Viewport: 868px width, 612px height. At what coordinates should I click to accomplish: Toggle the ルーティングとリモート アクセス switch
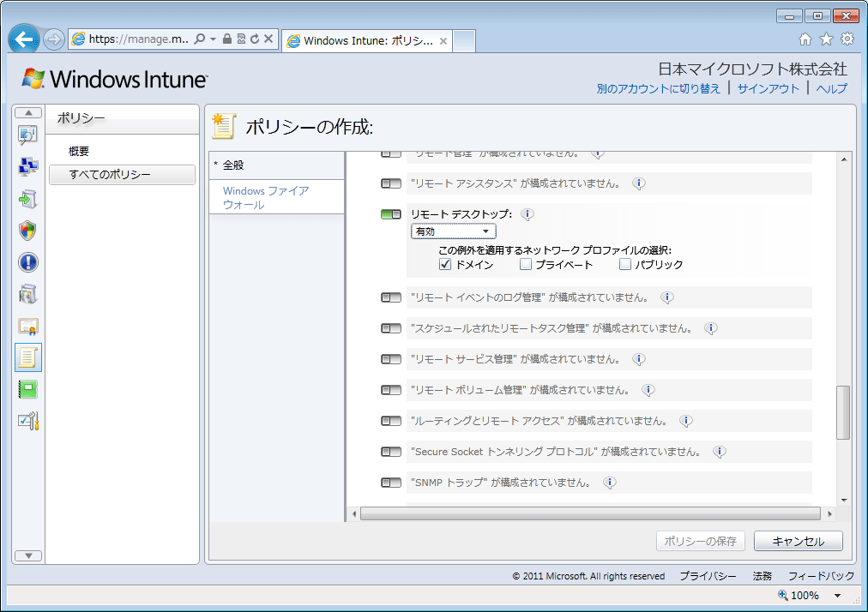[x=391, y=421]
